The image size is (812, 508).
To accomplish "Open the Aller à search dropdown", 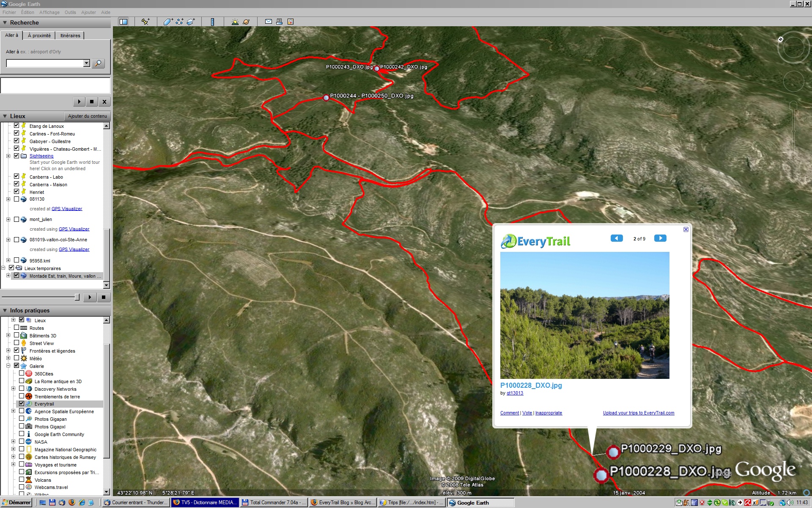I will point(87,63).
